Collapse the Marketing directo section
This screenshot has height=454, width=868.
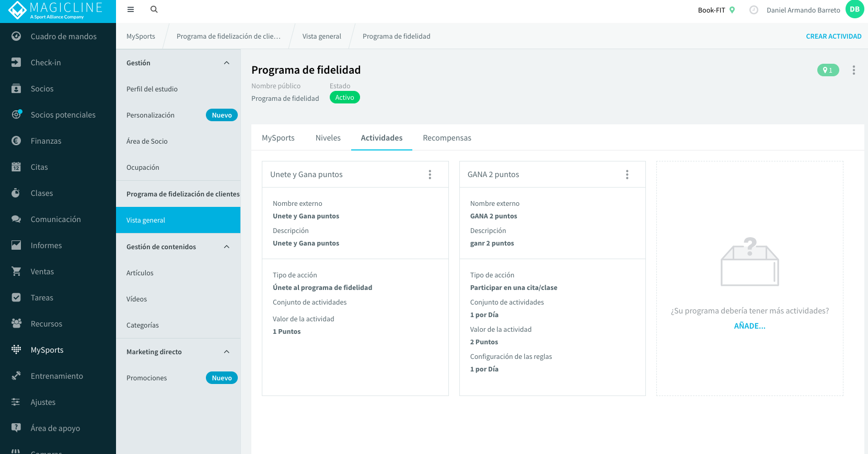[x=227, y=352]
